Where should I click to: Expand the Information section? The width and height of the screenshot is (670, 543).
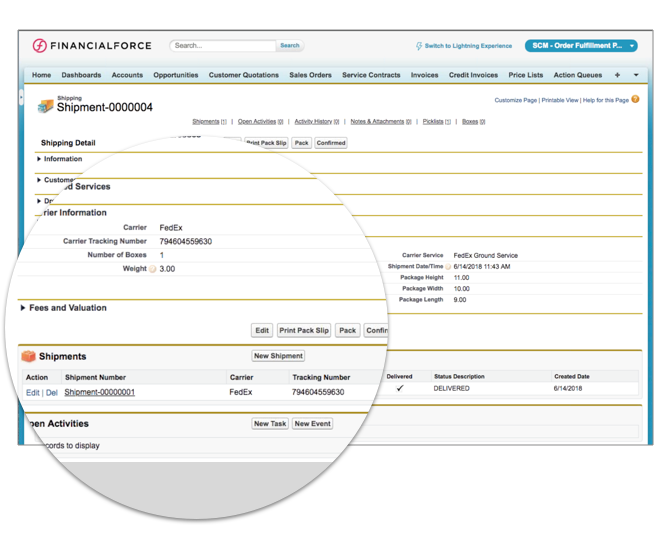pyautogui.click(x=39, y=159)
